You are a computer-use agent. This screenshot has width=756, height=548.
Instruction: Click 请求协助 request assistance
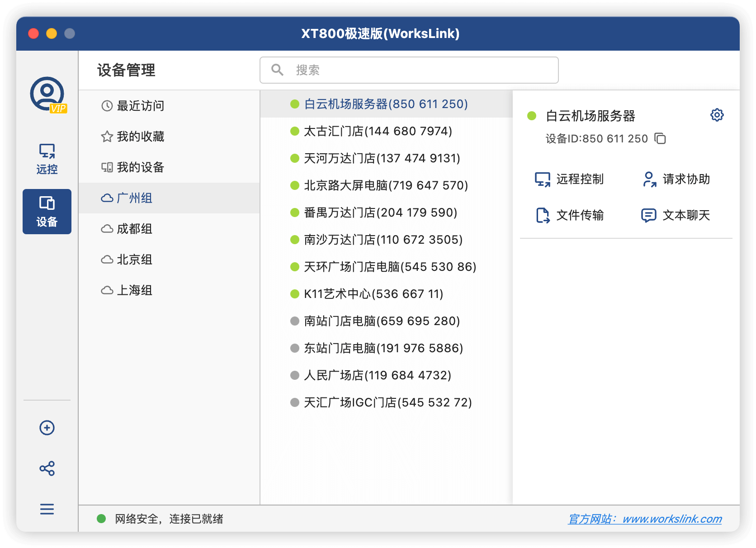click(x=676, y=179)
